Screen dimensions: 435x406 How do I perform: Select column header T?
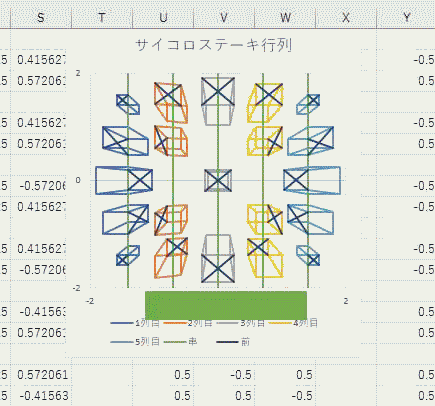(x=102, y=17)
